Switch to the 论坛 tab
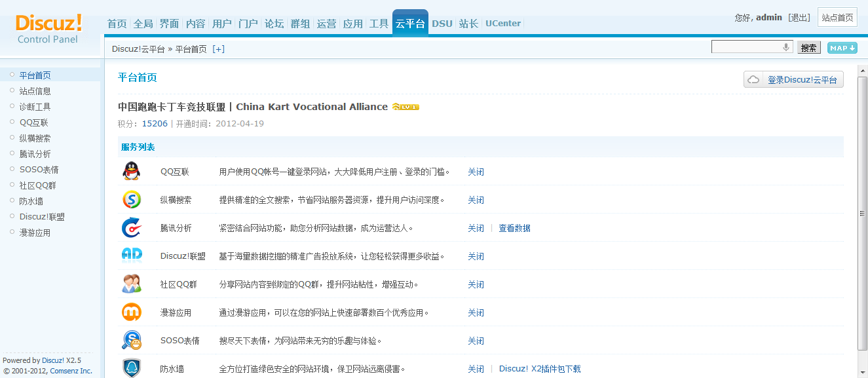Image resolution: width=868 pixels, height=378 pixels. tap(274, 24)
